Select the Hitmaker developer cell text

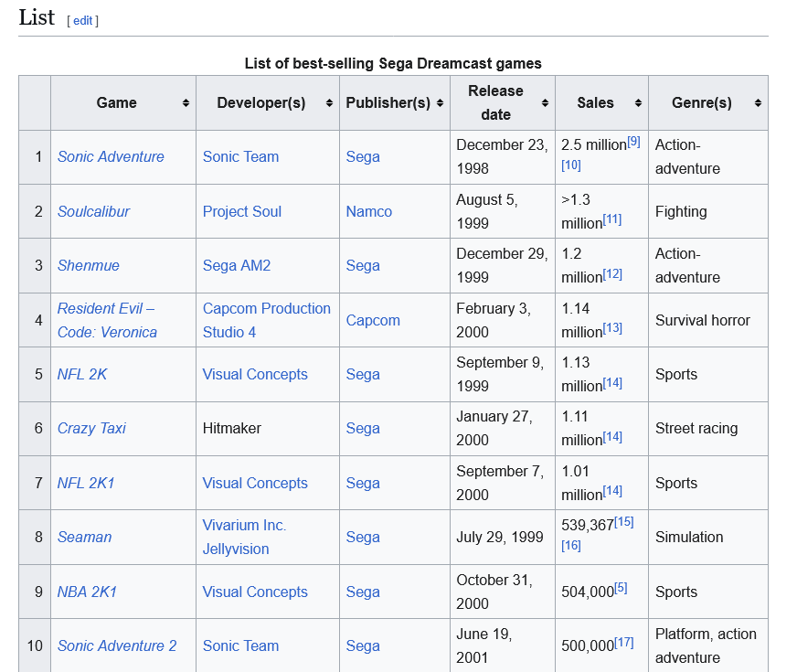[232, 428]
